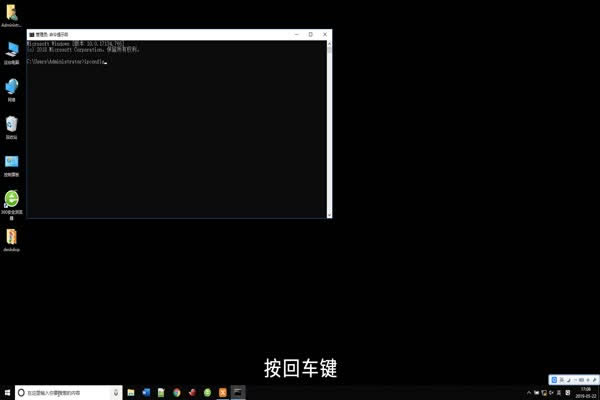Open This PC desktop icon
The height and width of the screenshot is (400, 600).
point(12,49)
